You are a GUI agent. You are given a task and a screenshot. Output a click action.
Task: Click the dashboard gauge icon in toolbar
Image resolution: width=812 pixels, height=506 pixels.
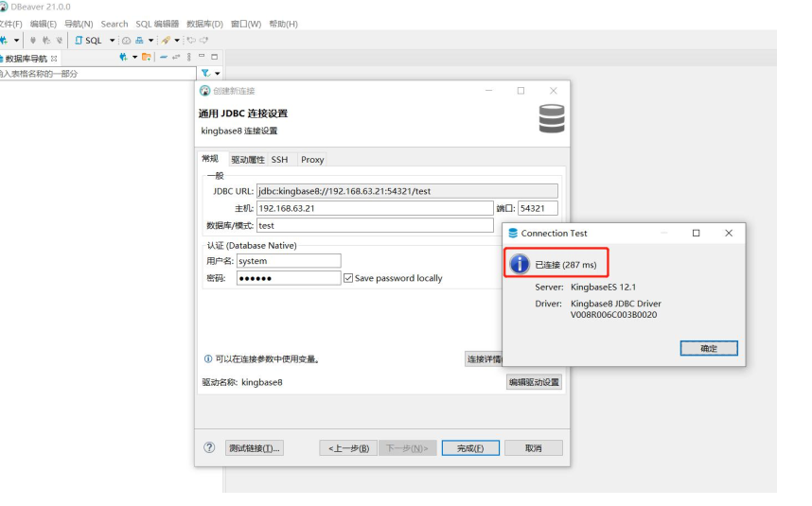(126, 41)
